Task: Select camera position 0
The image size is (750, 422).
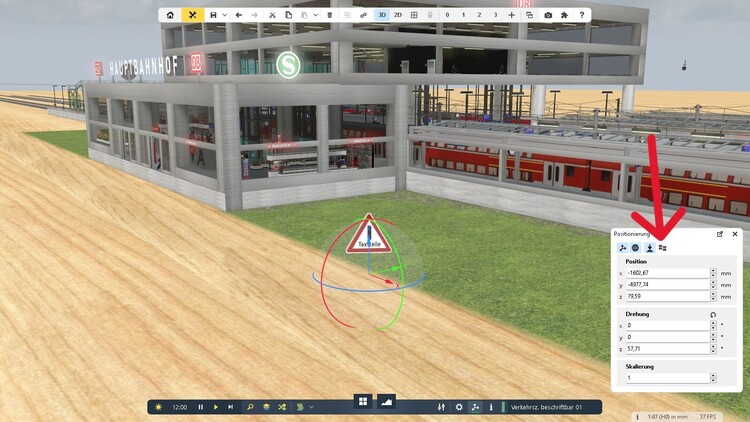Action: point(447,15)
